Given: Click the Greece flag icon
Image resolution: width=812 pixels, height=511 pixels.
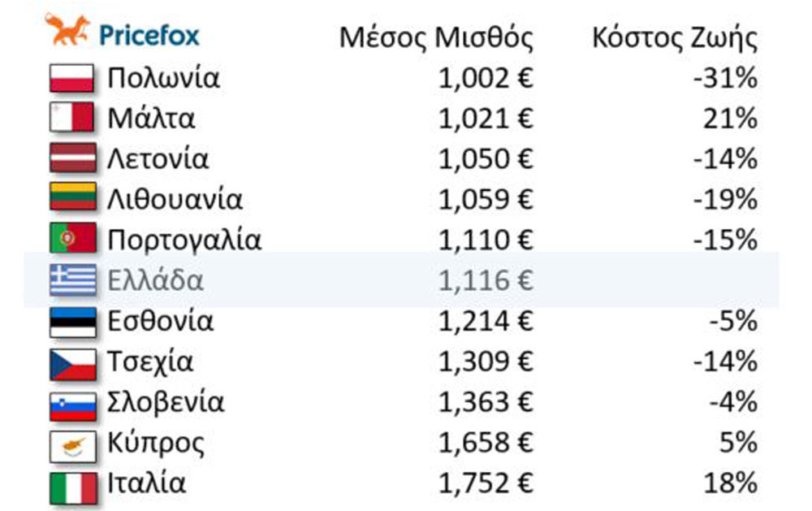Looking at the screenshot, I should pos(73,281).
